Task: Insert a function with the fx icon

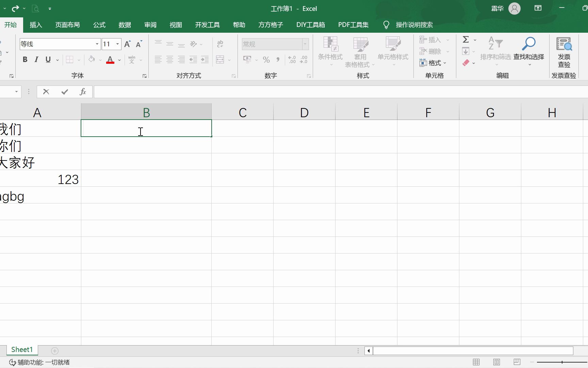Action: click(x=82, y=92)
